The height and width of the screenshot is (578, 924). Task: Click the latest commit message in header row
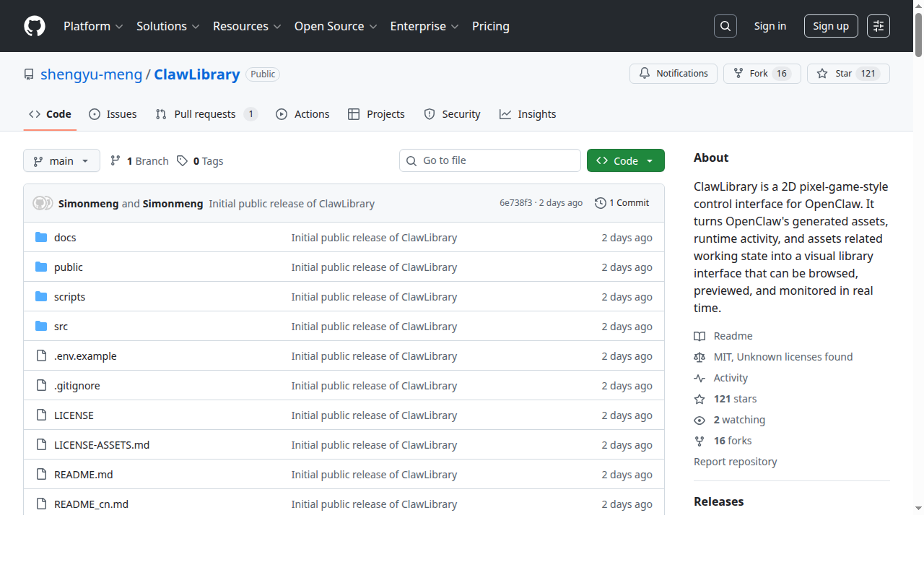pyautogui.click(x=292, y=204)
